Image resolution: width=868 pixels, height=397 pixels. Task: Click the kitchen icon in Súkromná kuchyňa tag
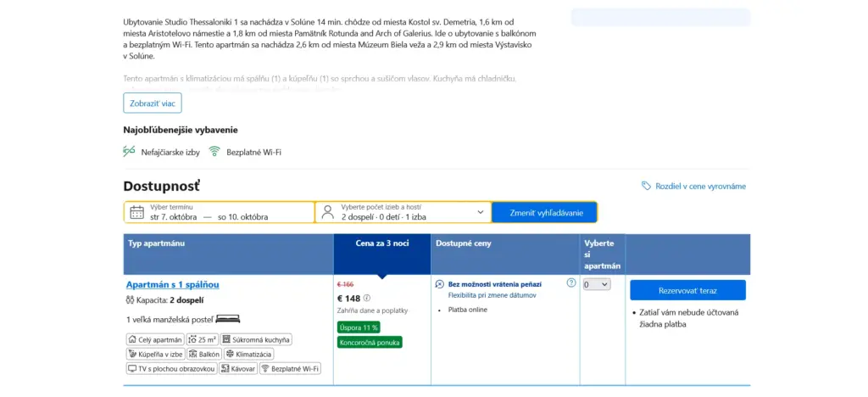(x=225, y=339)
